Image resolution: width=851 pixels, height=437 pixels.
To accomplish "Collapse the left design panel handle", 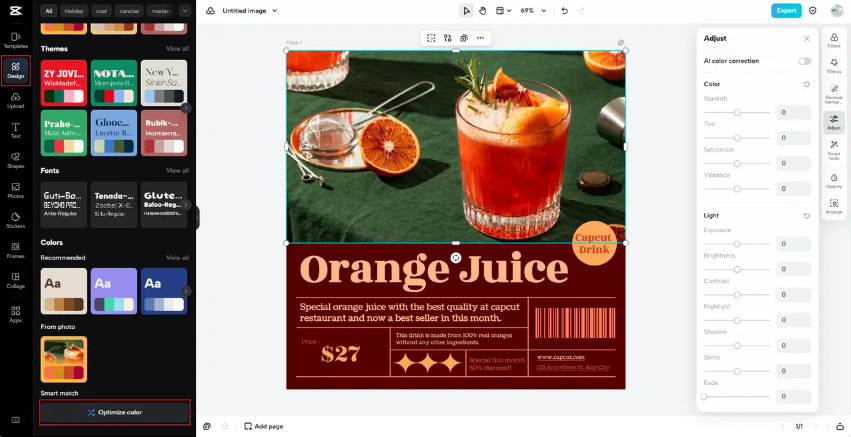I will pos(198,218).
